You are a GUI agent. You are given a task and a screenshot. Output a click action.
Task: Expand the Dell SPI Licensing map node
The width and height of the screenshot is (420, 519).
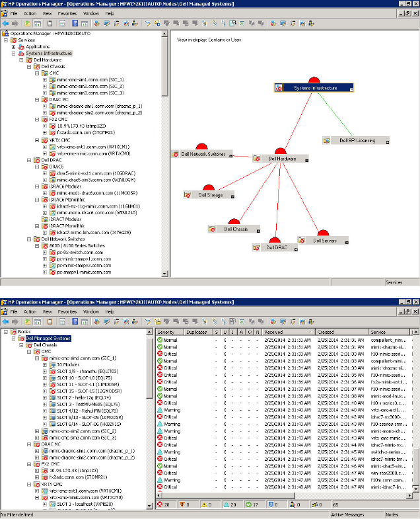388,142
